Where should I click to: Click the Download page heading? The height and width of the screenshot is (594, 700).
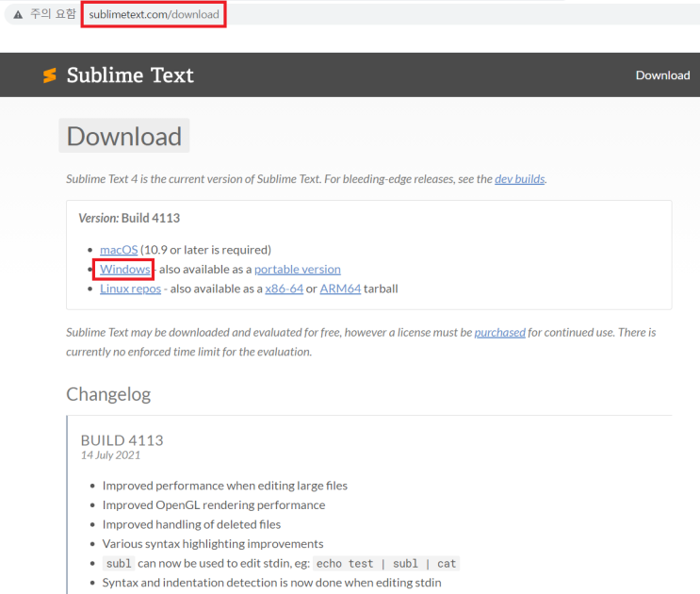click(123, 136)
